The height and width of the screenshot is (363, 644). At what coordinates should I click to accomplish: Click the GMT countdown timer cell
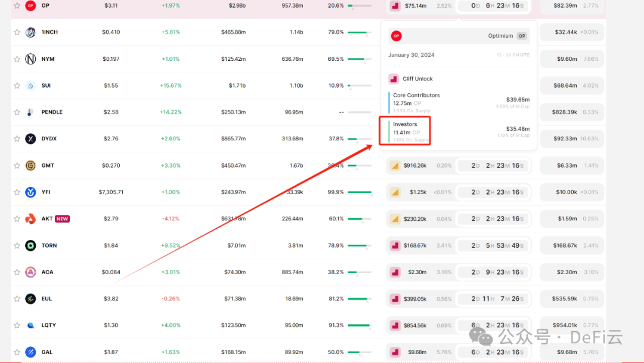click(x=494, y=165)
